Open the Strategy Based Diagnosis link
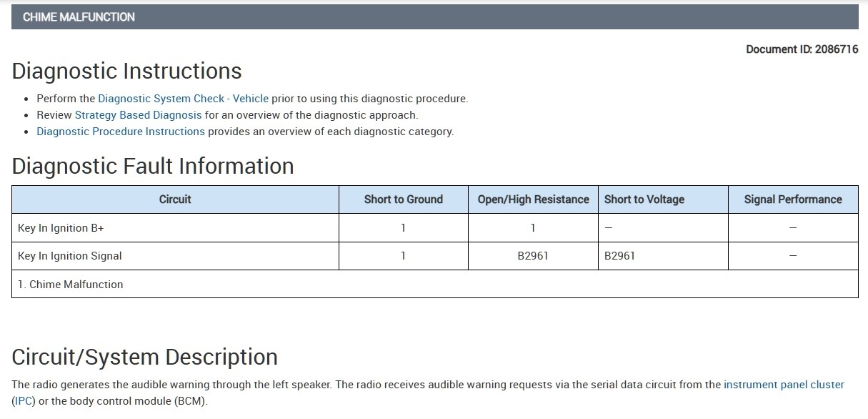The height and width of the screenshot is (419, 868). coord(139,115)
